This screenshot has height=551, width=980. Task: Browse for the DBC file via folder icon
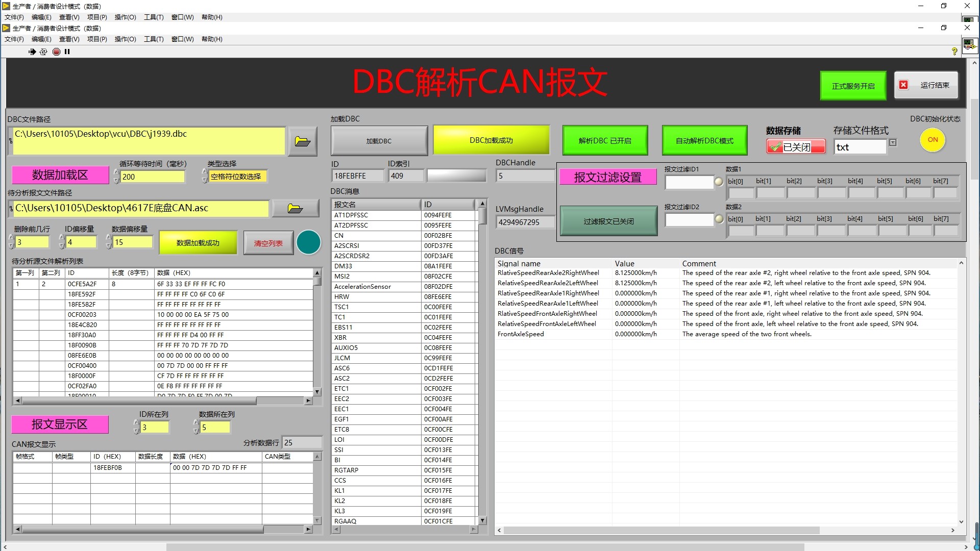[302, 141]
